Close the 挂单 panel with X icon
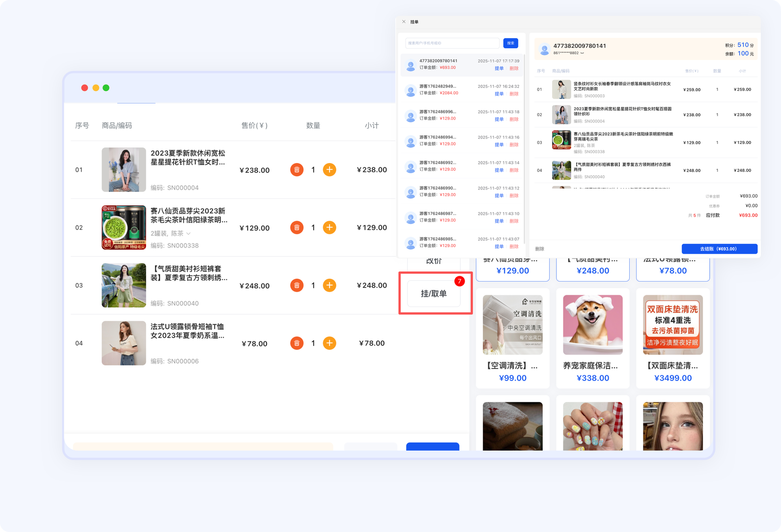This screenshot has height=532, width=781. point(404,22)
